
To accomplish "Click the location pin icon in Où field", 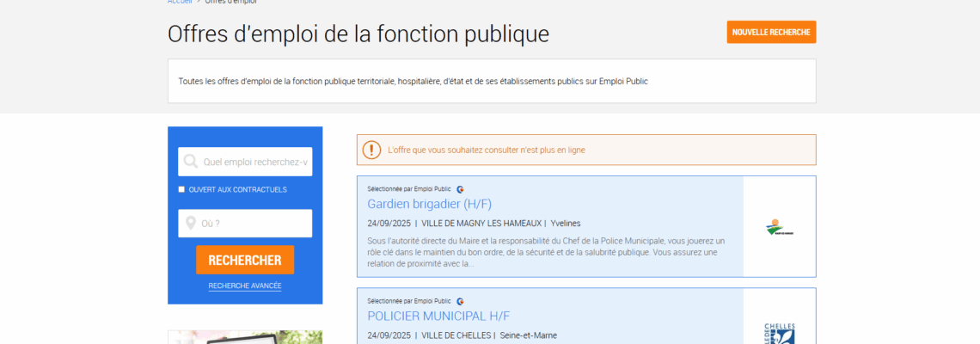I will click(190, 224).
